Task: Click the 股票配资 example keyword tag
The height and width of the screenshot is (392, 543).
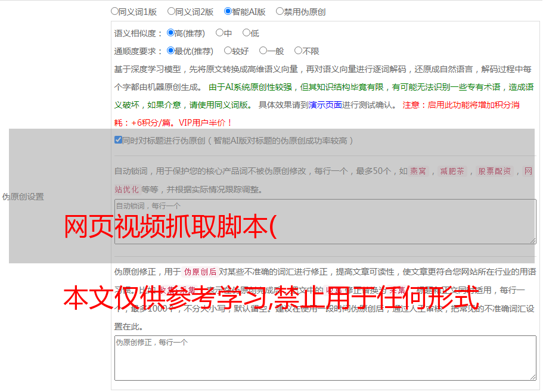Action: click(x=494, y=171)
